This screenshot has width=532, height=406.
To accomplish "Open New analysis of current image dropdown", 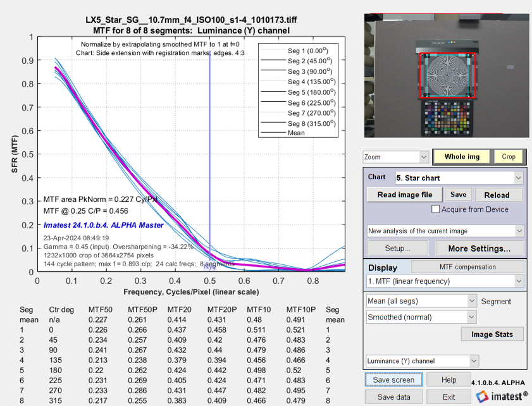I will (x=445, y=231).
